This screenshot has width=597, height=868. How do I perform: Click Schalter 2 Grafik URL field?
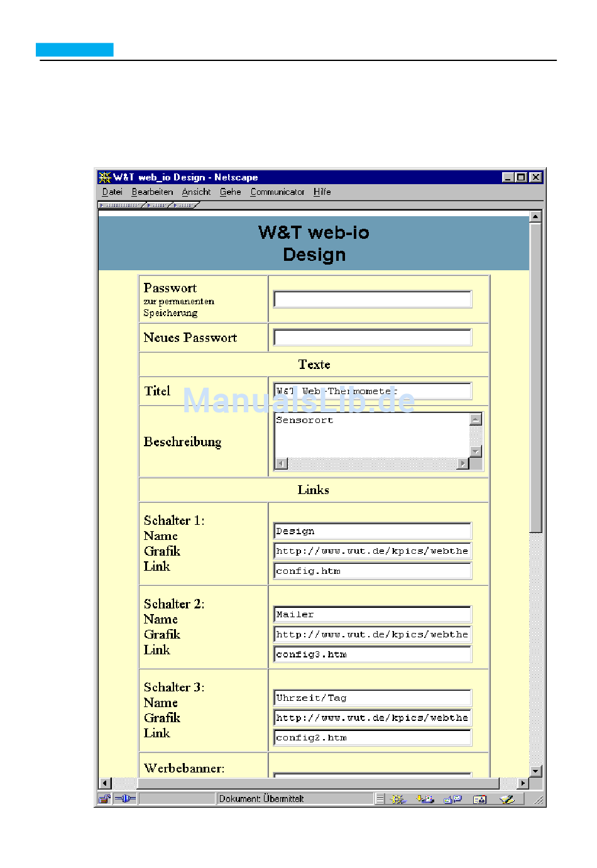373,634
